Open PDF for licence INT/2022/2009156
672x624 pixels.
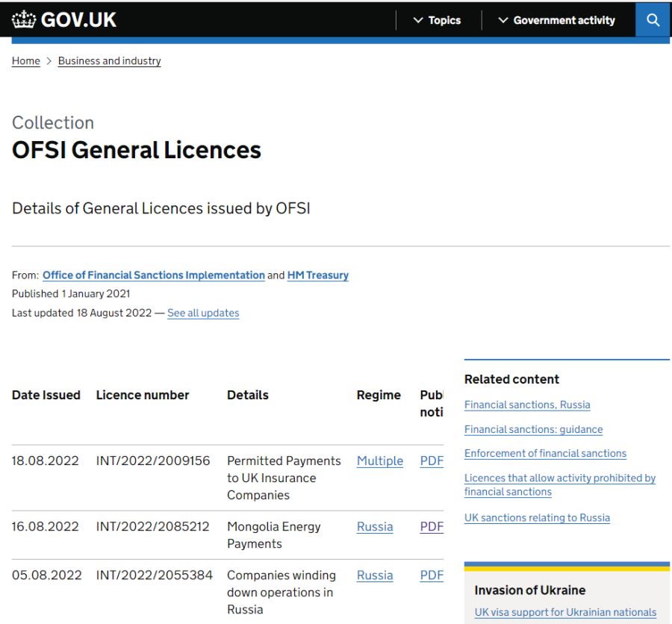pos(432,461)
